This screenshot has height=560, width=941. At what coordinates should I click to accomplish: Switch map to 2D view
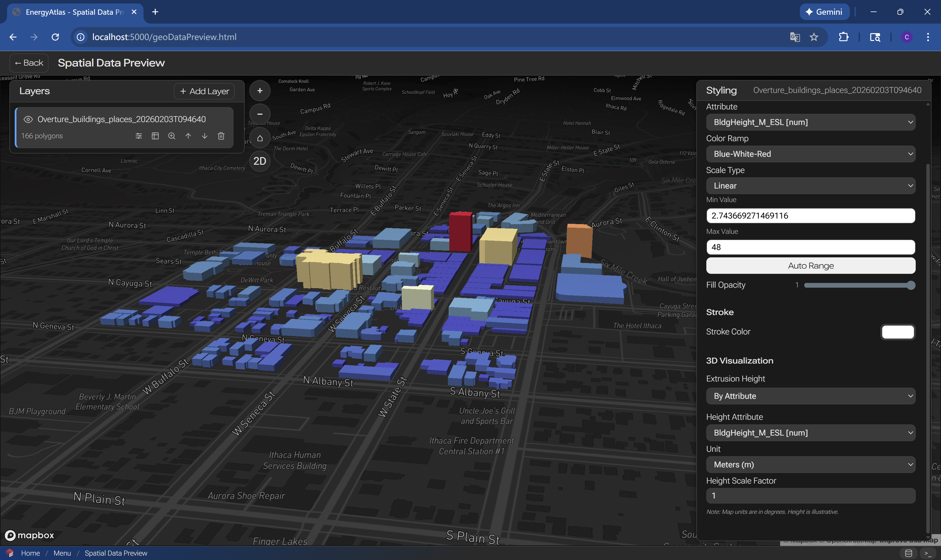[x=260, y=161]
